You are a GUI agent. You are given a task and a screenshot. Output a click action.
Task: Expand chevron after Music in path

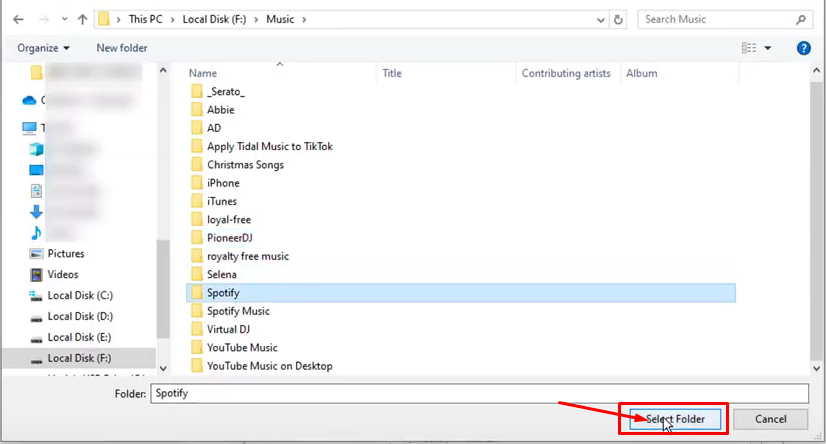[304, 19]
